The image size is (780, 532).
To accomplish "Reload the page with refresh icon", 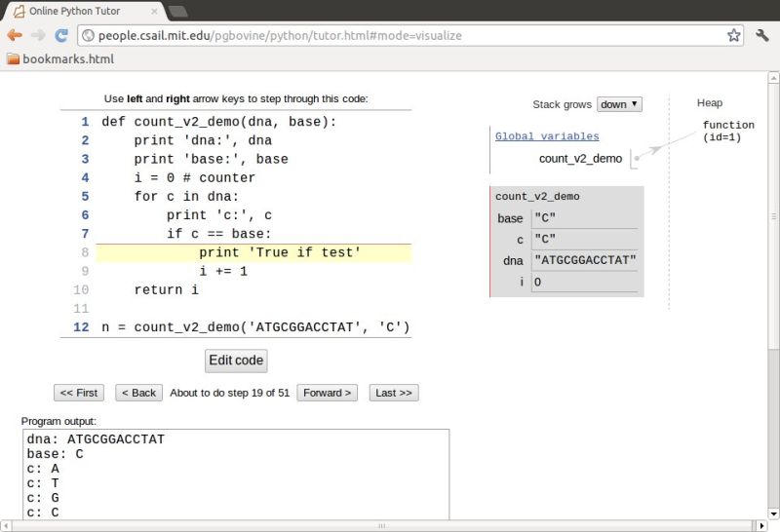I will coord(61,35).
